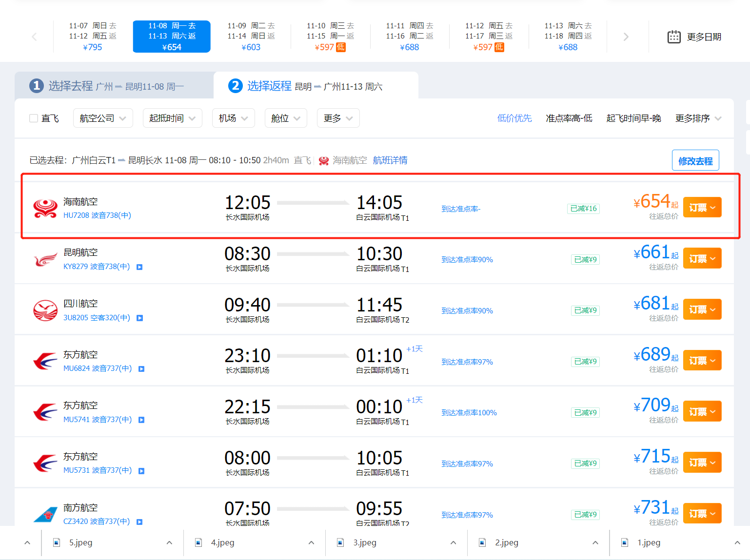This screenshot has width=750, height=560.
Task: Book the ¥689 MU6824 flight
Action: pyautogui.click(x=702, y=361)
